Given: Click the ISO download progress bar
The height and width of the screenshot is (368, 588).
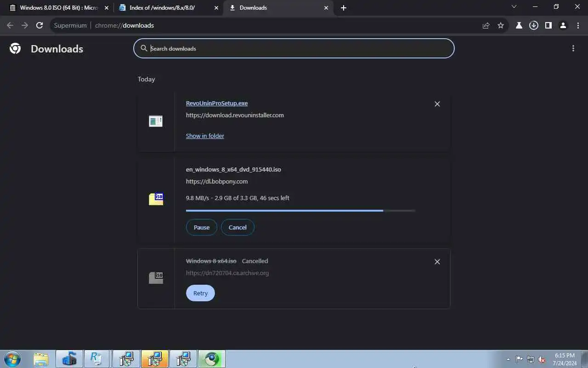Looking at the screenshot, I should point(300,211).
